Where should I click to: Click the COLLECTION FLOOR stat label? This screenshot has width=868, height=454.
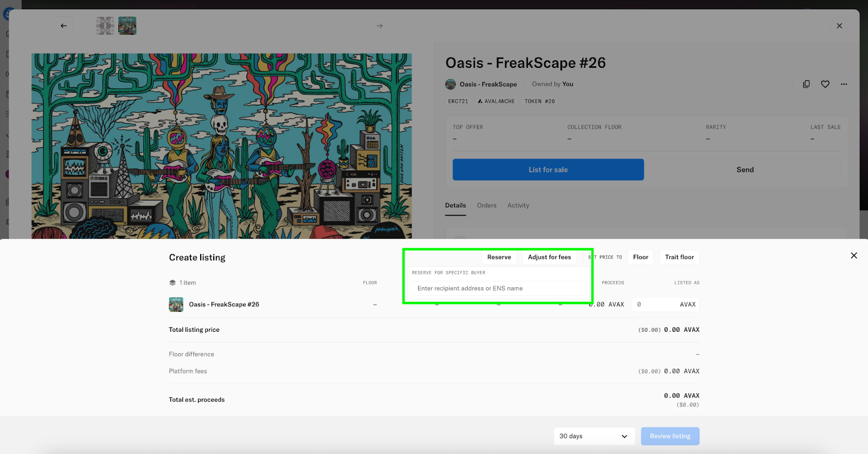(595, 127)
